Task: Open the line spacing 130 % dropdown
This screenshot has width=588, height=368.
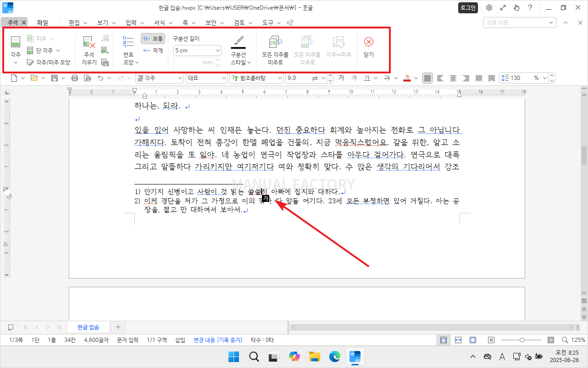Action: [x=545, y=78]
